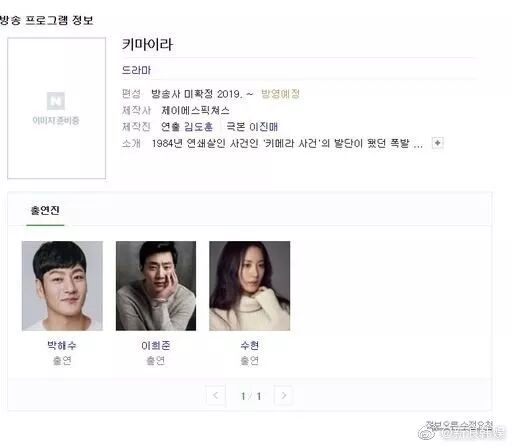
Task: Click the 드라마 genre label
Action: (136, 70)
